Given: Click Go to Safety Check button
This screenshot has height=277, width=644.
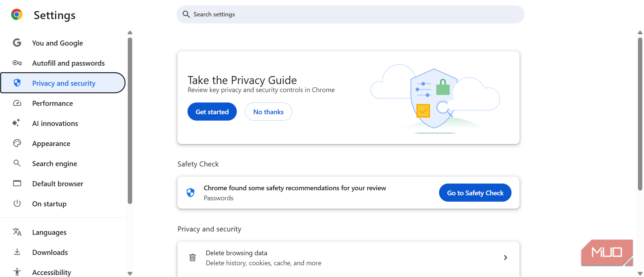Looking at the screenshot, I should pyautogui.click(x=475, y=193).
